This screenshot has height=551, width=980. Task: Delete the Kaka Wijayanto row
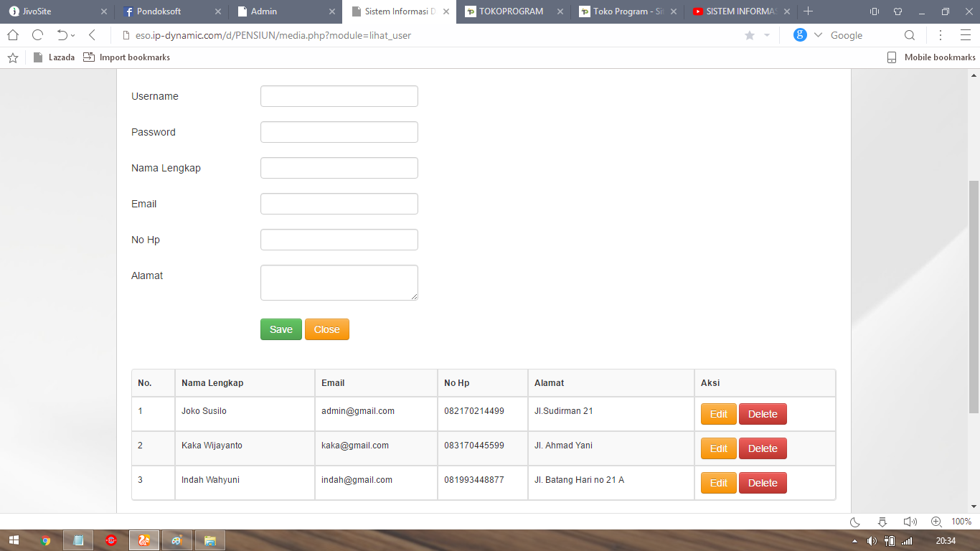point(763,448)
